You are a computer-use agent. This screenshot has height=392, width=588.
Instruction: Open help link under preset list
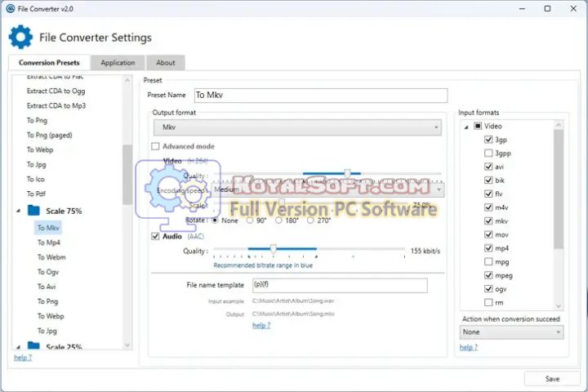click(23, 358)
